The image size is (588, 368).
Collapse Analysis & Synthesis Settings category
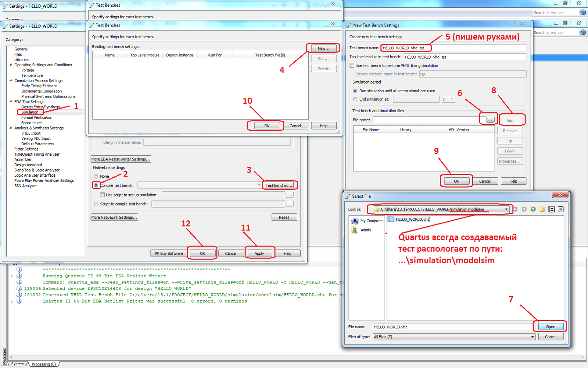[11, 128]
